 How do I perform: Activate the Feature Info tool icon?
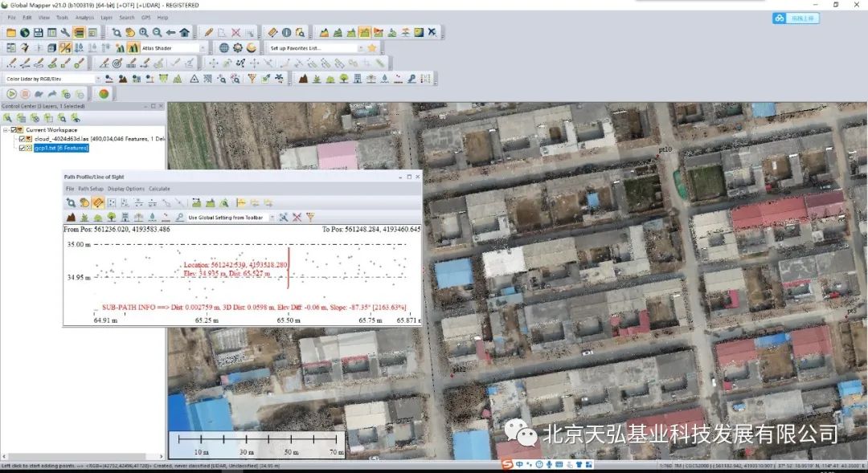coord(286,33)
